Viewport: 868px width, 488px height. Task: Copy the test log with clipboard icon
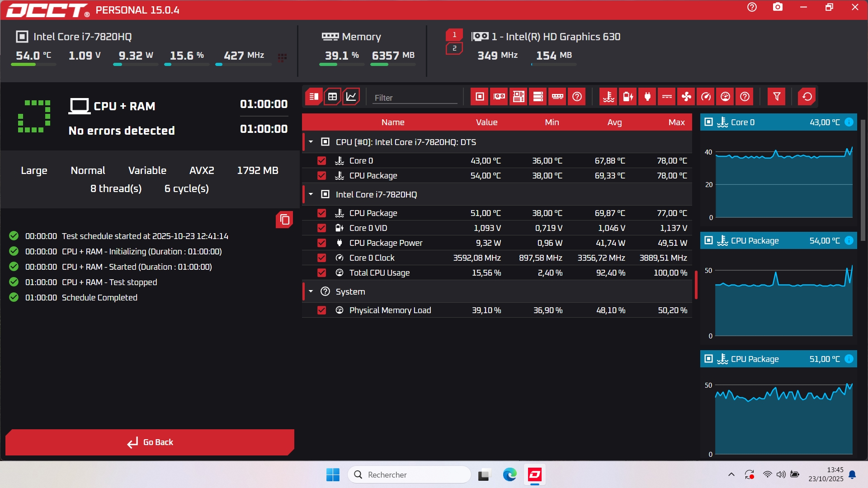coord(284,220)
